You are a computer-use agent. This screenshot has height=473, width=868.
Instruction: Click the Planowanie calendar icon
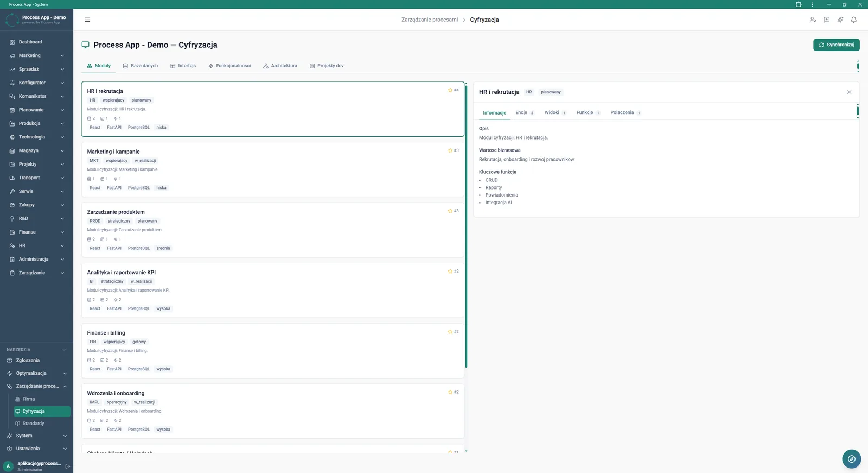coord(12,110)
